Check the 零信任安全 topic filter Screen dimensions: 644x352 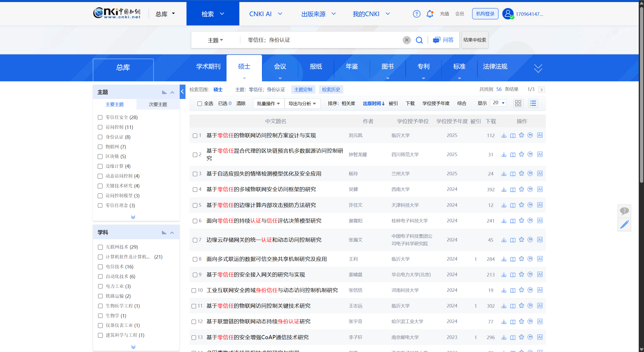tap(100, 117)
